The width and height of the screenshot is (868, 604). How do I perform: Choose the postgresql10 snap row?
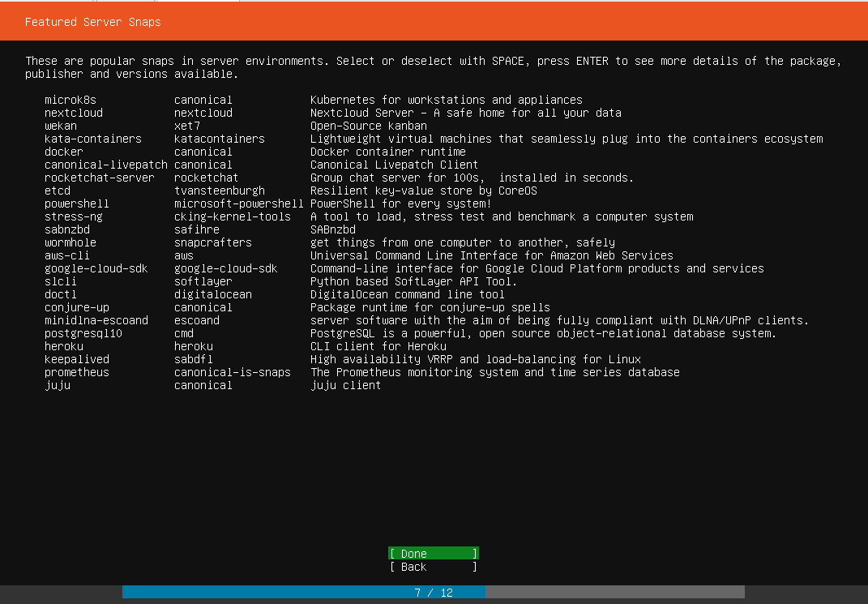(x=410, y=333)
